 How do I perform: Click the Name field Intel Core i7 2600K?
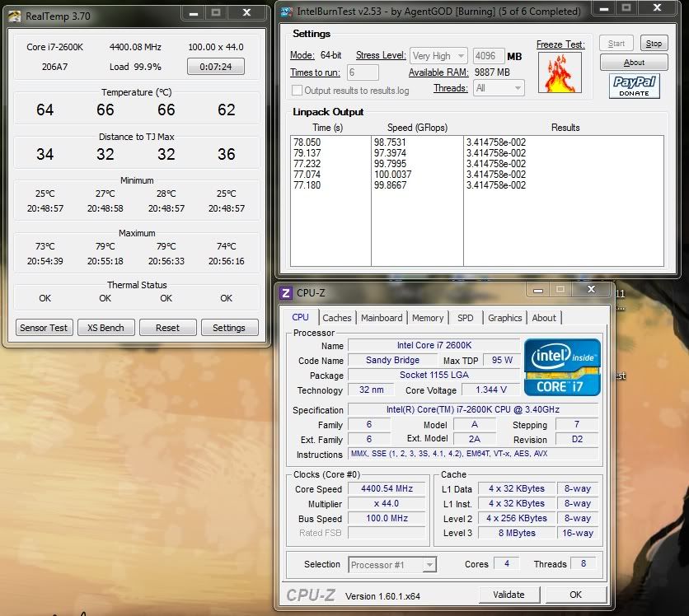(434, 346)
